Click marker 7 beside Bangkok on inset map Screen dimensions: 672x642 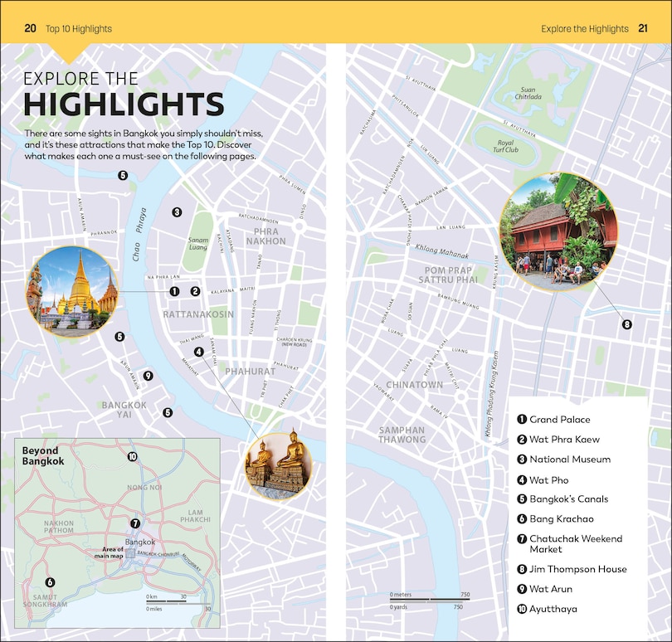[134, 523]
